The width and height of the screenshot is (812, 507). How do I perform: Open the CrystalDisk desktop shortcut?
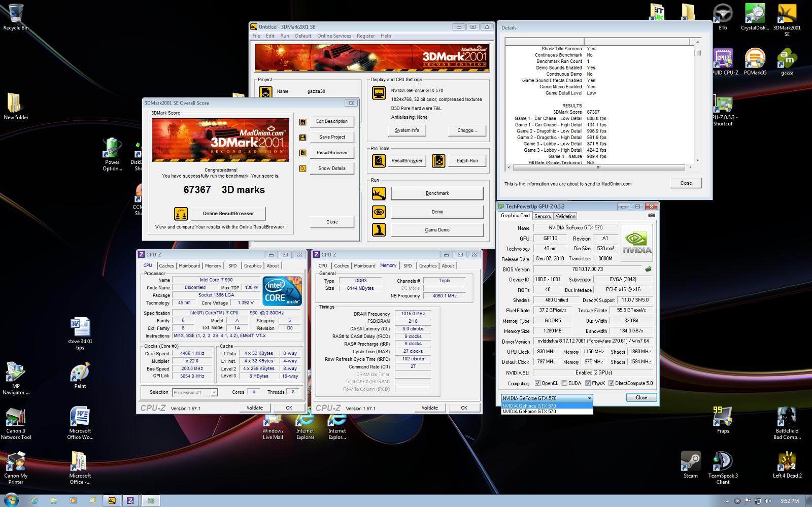click(755, 17)
